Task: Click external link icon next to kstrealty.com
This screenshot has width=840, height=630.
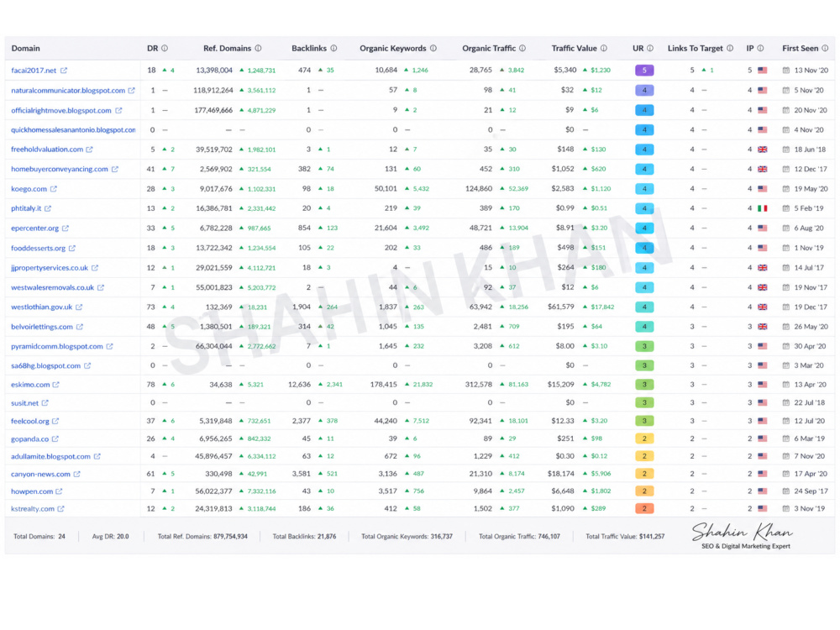Action: (x=60, y=509)
